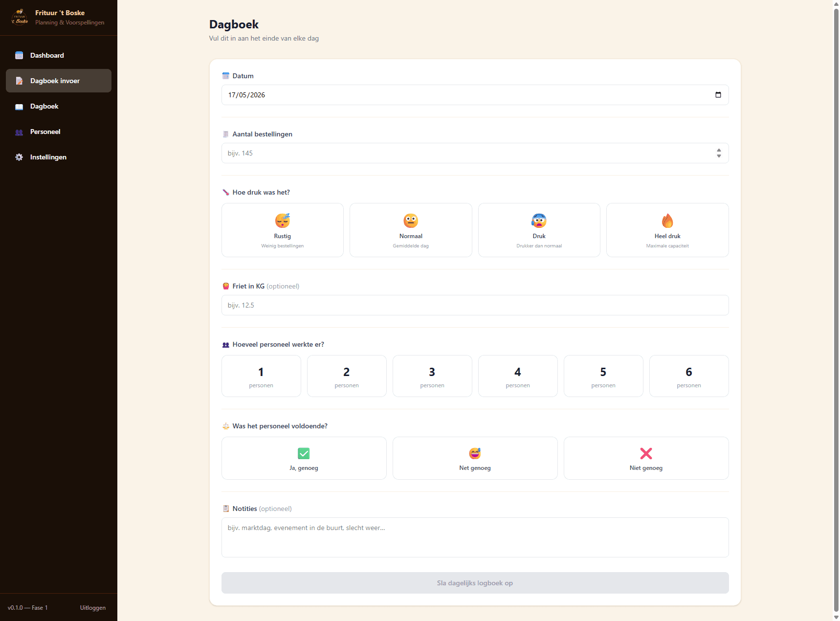The height and width of the screenshot is (621, 840).
Task: Open Instellingen in sidebar
Action: tap(59, 157)
